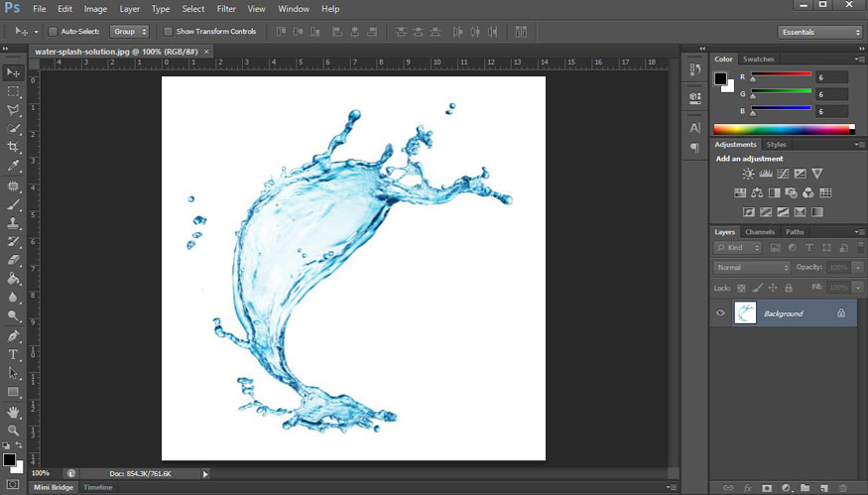868x495 pixels.
Task: Open the Essentials workspace dropdown
Action: 819,32
